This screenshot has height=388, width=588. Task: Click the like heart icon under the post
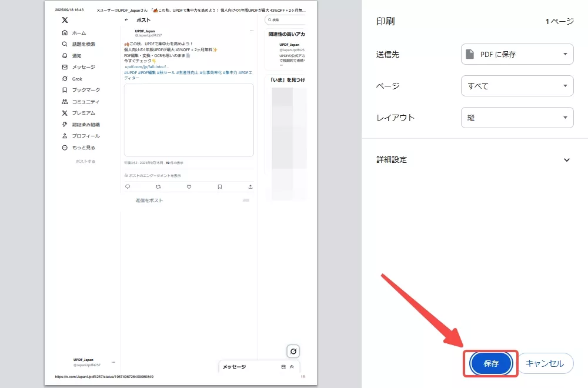coord(189,187)
